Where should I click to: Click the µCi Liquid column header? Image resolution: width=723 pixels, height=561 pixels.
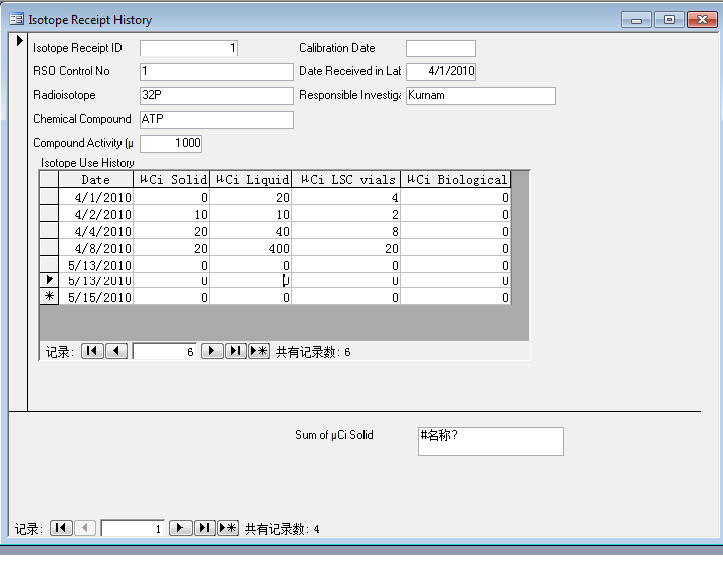pyautogui.click(x=251, y=179)
